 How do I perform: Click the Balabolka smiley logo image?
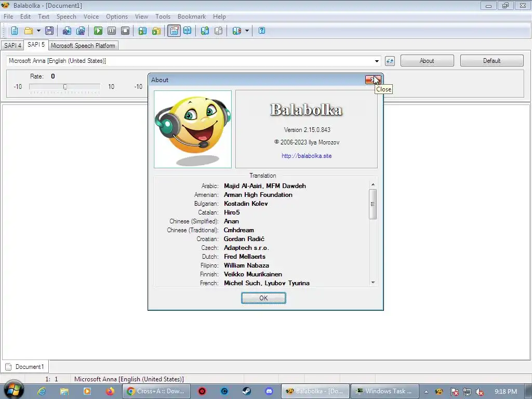pyautogui.click(x=193, y=129)
